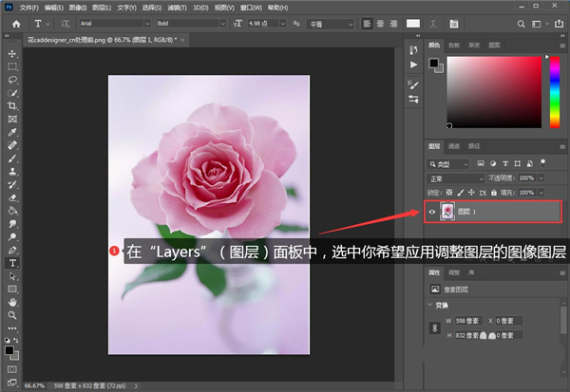570x392 pixels.
Task: Select the Move tool
Action: point(12,54)
